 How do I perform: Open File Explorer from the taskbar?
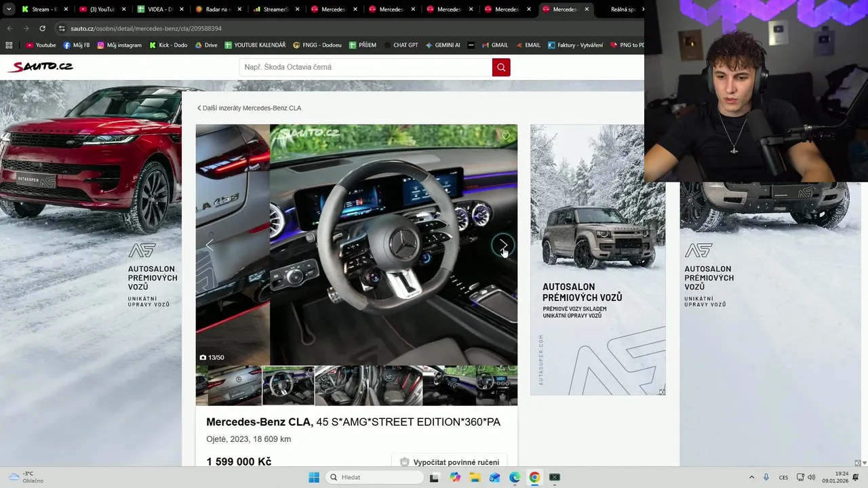tap(475, 477)
